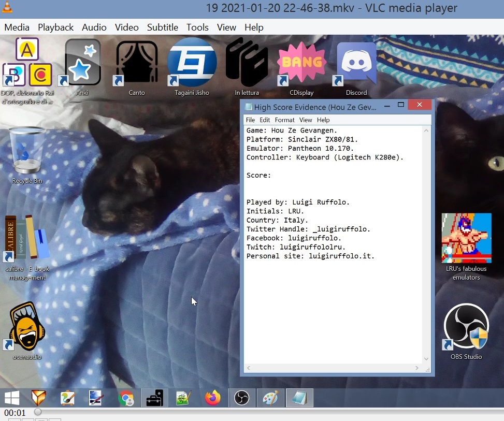This screenshot has height=421, width=504.
Task: Launch OBS Studio desktop shortcut
Action: point(466,331)
